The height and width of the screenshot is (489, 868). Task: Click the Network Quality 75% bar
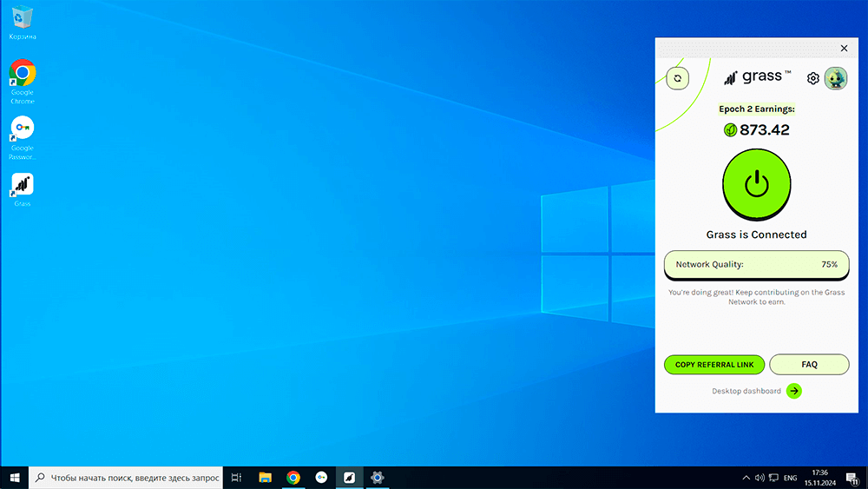pyautogui.click(x=756, y=265)
